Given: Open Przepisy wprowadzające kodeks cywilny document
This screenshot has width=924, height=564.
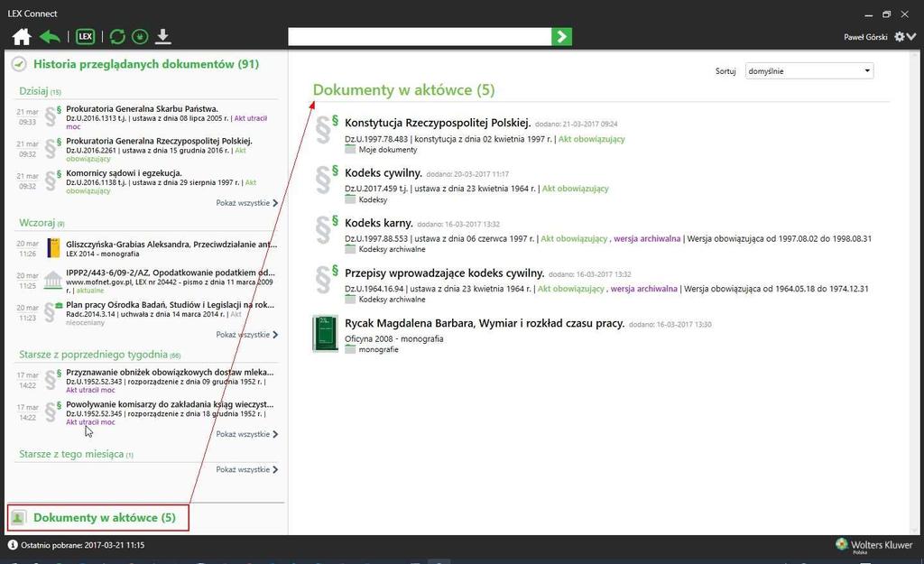Looking at the screenshot, I should [444, 273].
